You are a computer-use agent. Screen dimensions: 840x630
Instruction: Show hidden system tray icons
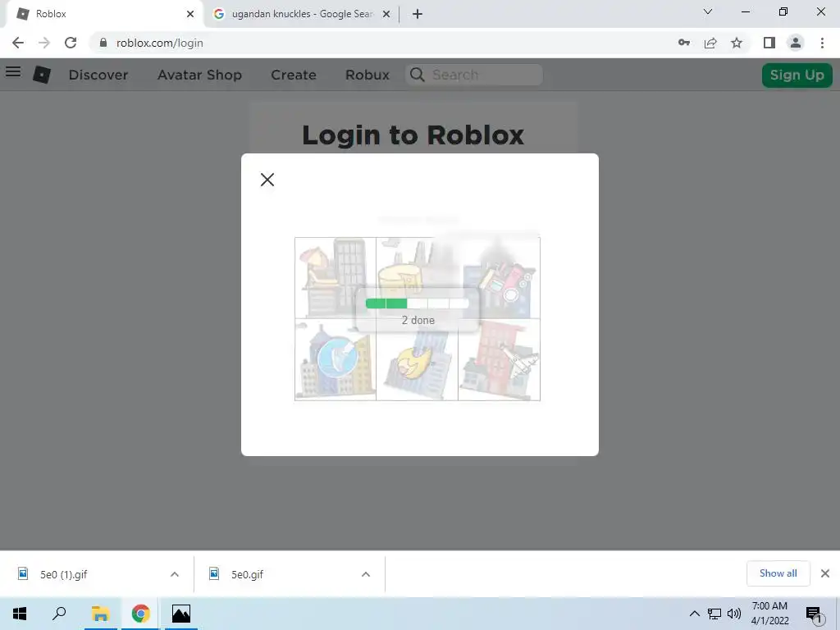(694, 614)
